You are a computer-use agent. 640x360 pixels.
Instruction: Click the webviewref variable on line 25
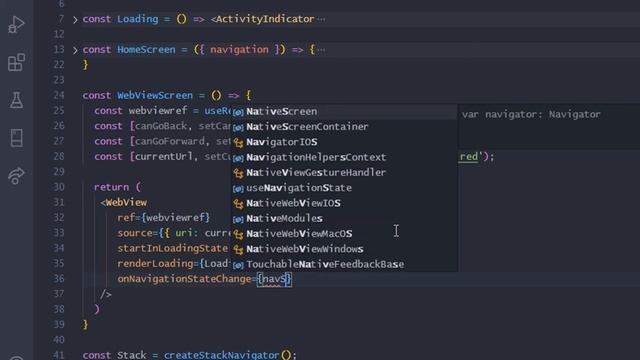(158, 111)
